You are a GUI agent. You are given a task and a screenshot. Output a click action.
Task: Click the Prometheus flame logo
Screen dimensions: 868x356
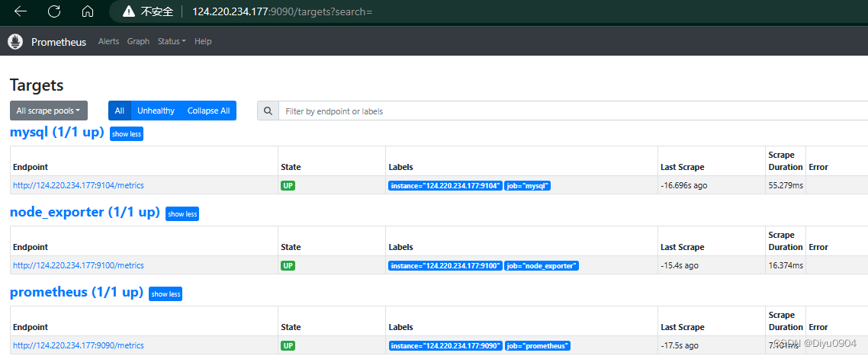pos(15,41)
